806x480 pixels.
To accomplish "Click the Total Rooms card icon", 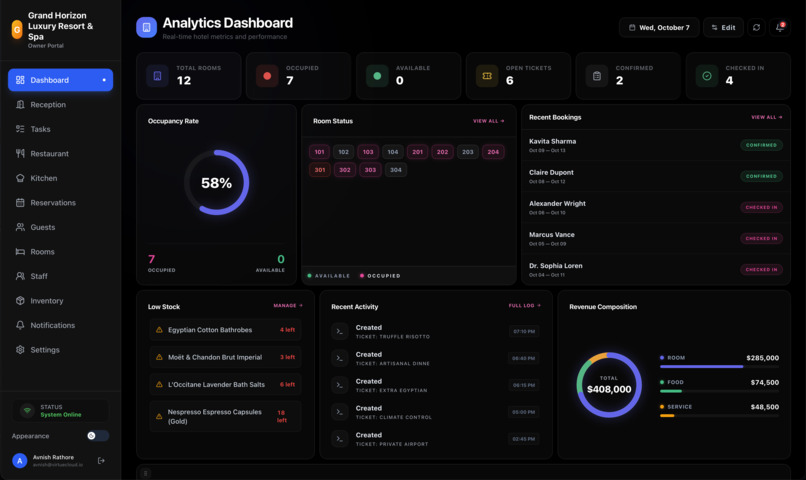I will click(x=157, y=76).
